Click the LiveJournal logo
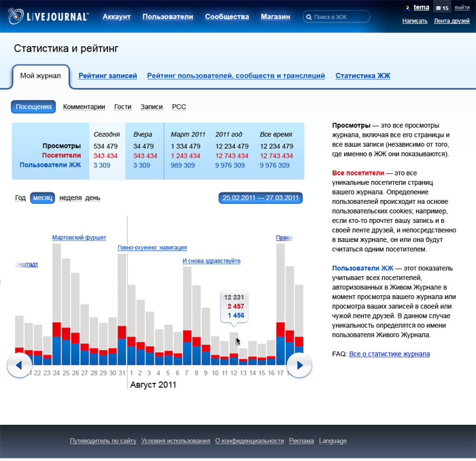The width and height of the screenshot is (476, 461). [x=48, y=16]
